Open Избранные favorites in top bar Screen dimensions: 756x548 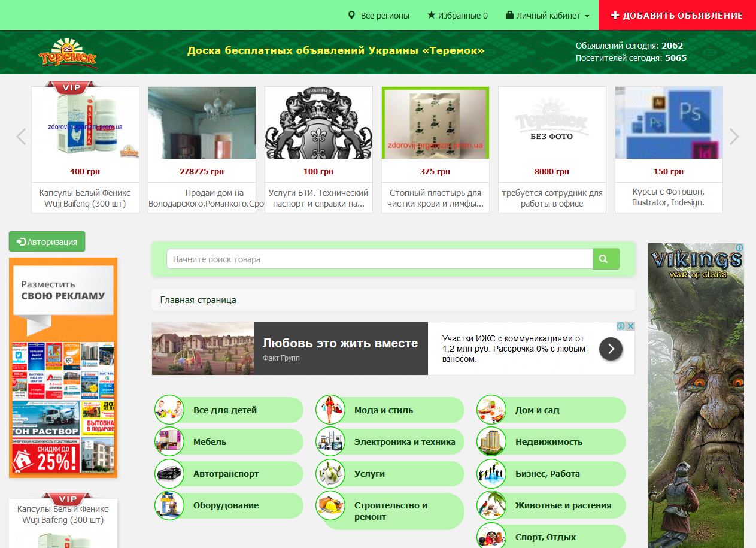[457, 16]
